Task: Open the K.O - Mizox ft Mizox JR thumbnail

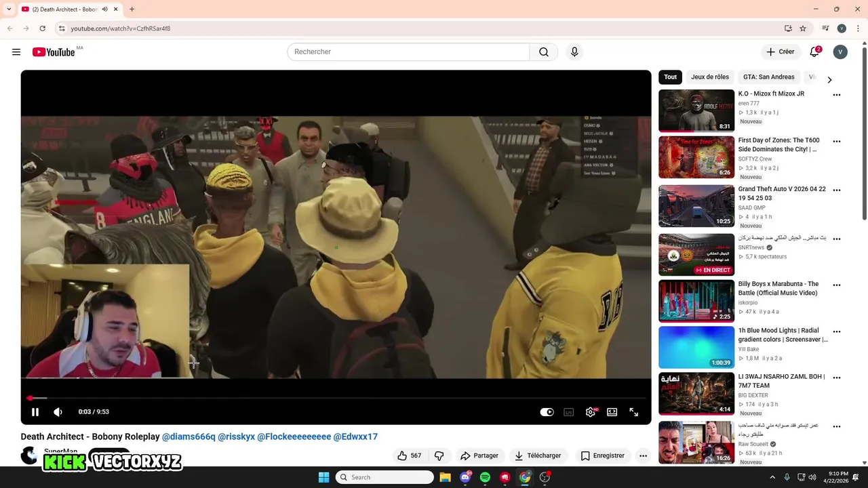Action: [x=696, y=110]
